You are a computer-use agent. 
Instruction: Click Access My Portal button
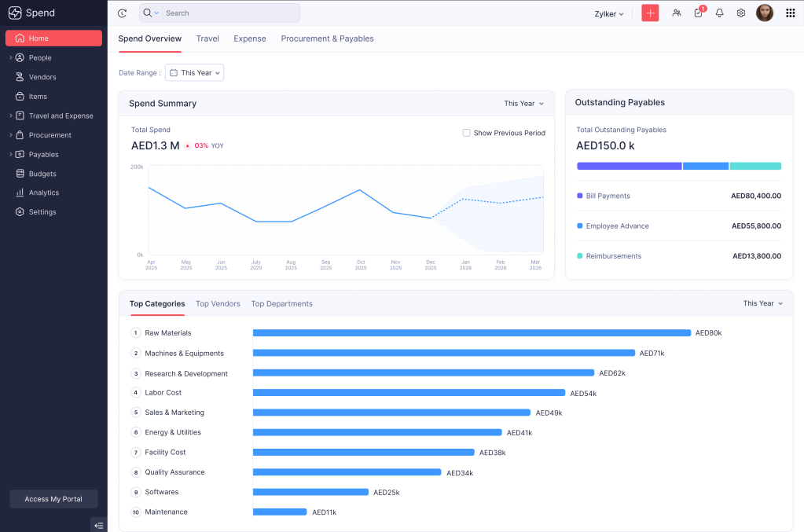tap(53, 499)
